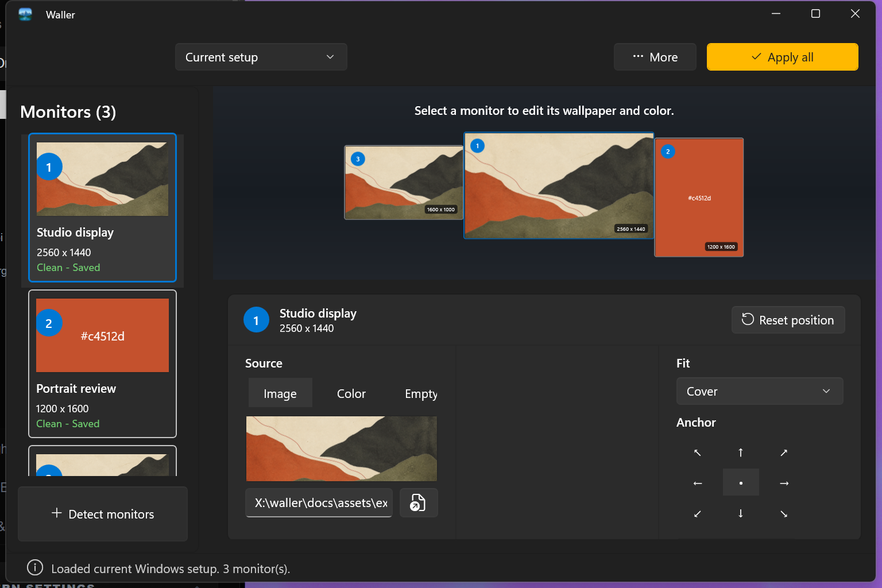Click the 'Studio display' title in details panel
Image resolution: width=882 pixels, height=588 pixels.
point(318,313)
